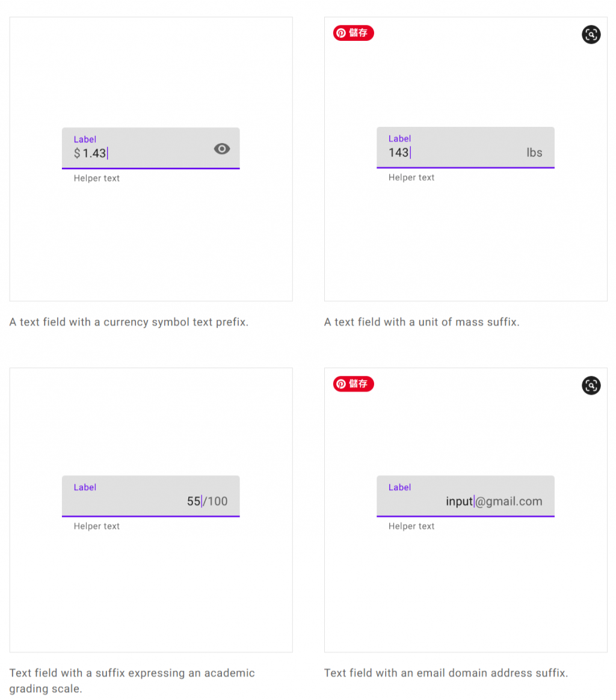
Task: Click Helper text below the 55/100 field
Action: pyautogui.click(x=97, y=526)
